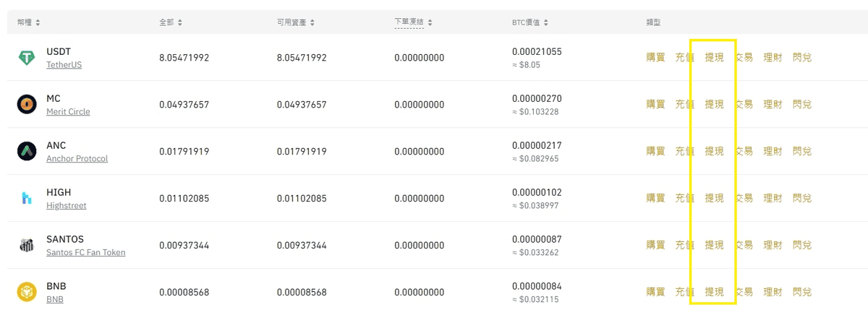This screenshot has width=868, height=315.
Task: Click 交易 in the HIGH row
Action: pos(744,199)
